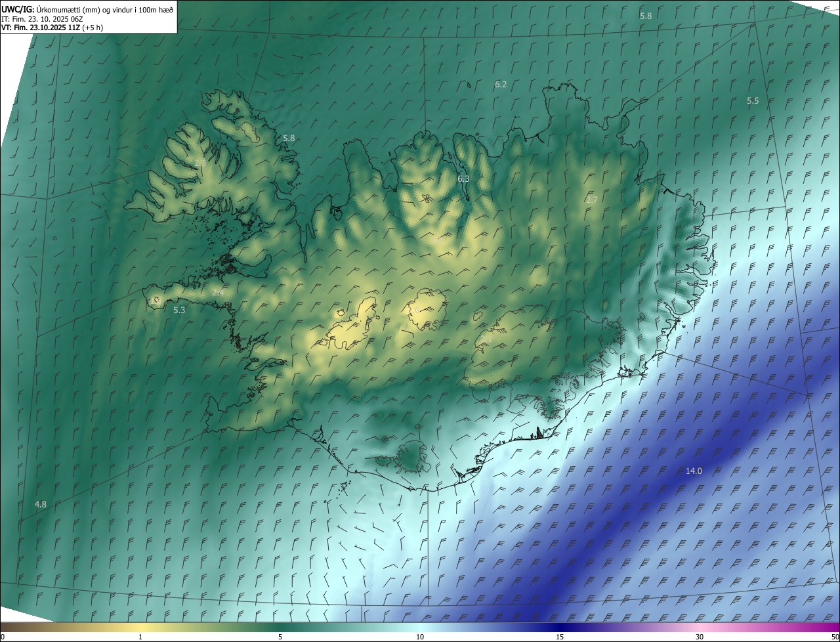Click the color scale tick labeled 15

coord(560,637)
